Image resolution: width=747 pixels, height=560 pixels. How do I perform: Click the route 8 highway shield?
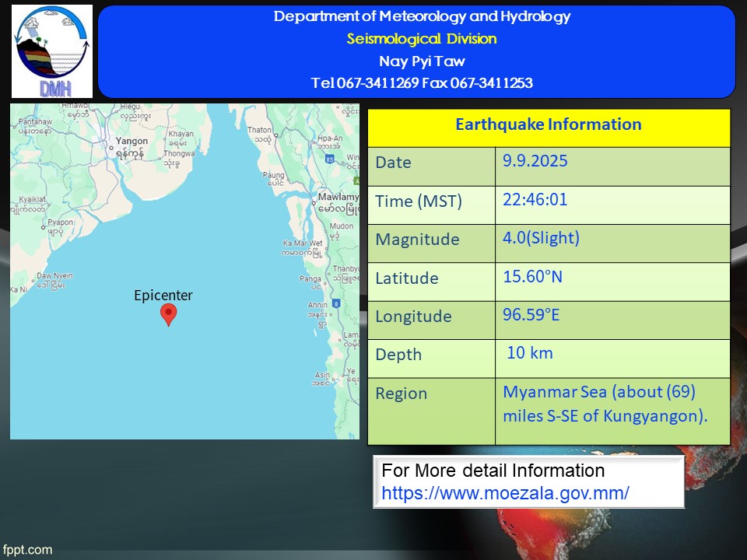(x=336, y=303)
